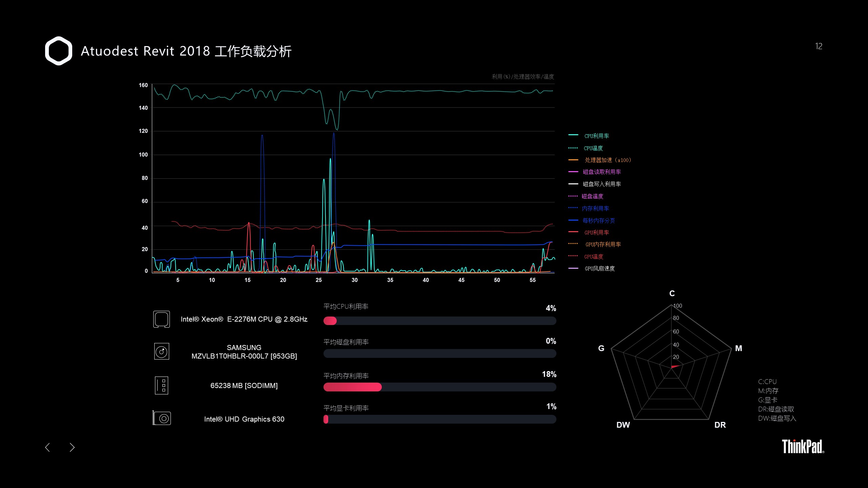Toggle the 每秒内存分页 legend entry
868x488 pixels.
point(592,221)
